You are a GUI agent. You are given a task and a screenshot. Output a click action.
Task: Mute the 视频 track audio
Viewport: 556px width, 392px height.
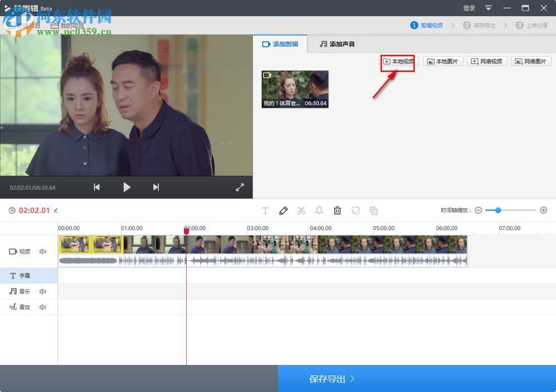click(x=43, y=251)
